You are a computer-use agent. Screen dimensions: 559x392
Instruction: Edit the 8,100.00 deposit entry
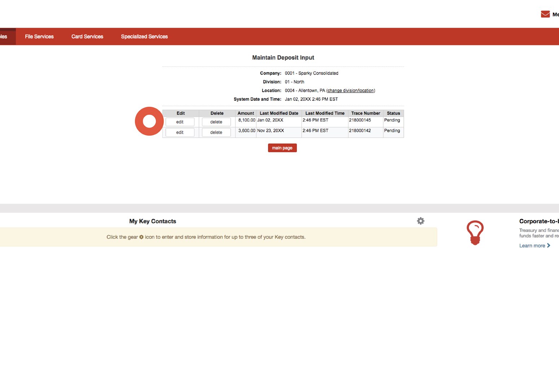pyautogui.click(x=180, y=122)
